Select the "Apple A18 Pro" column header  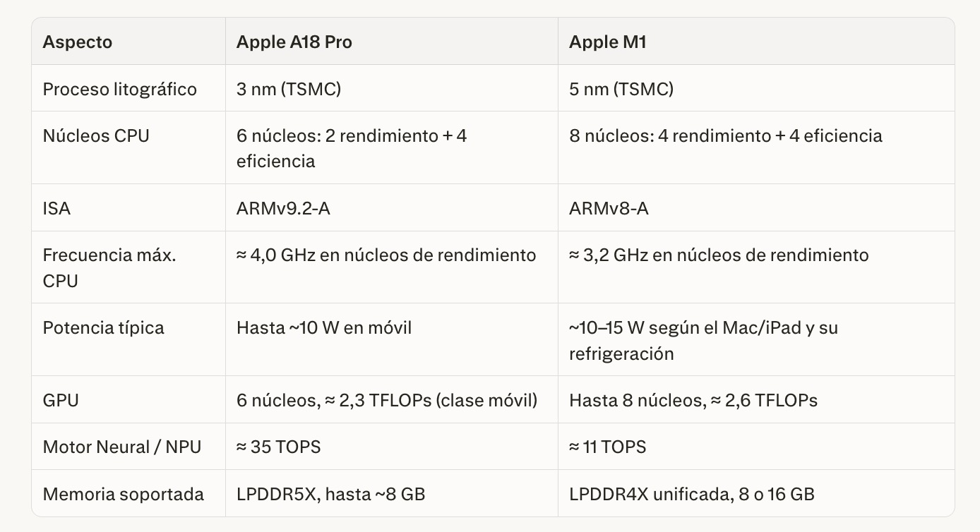click(x=294, y=42)
